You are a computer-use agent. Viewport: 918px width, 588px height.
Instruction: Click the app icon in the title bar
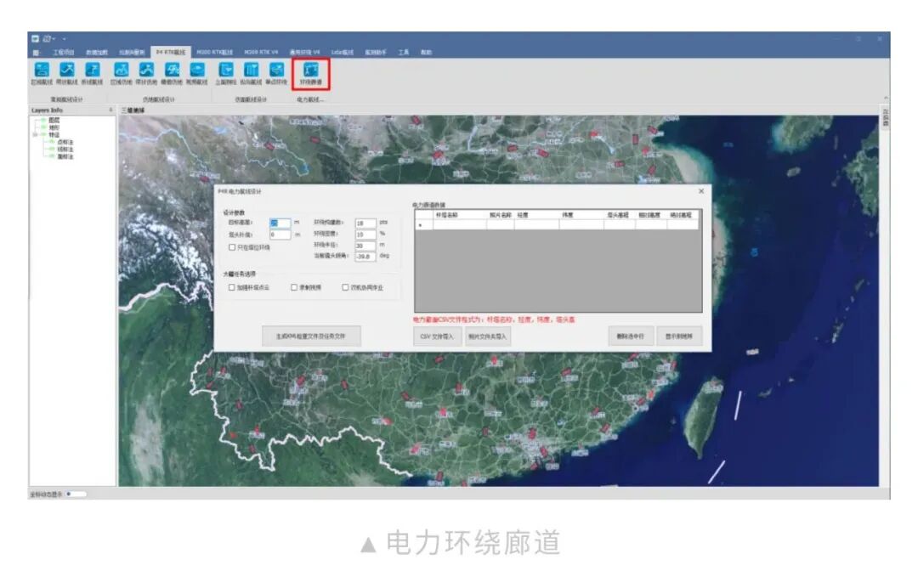click(35, 38)
